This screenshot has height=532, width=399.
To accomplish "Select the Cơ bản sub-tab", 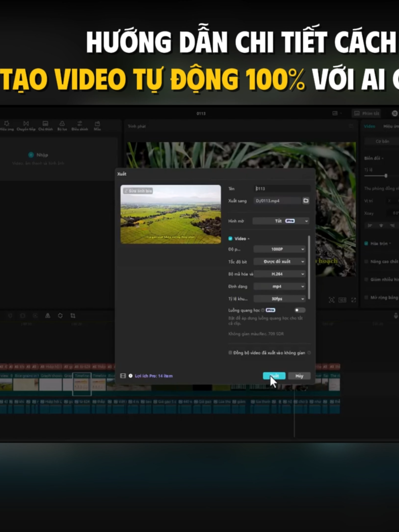I will click(x=382, y=141).
